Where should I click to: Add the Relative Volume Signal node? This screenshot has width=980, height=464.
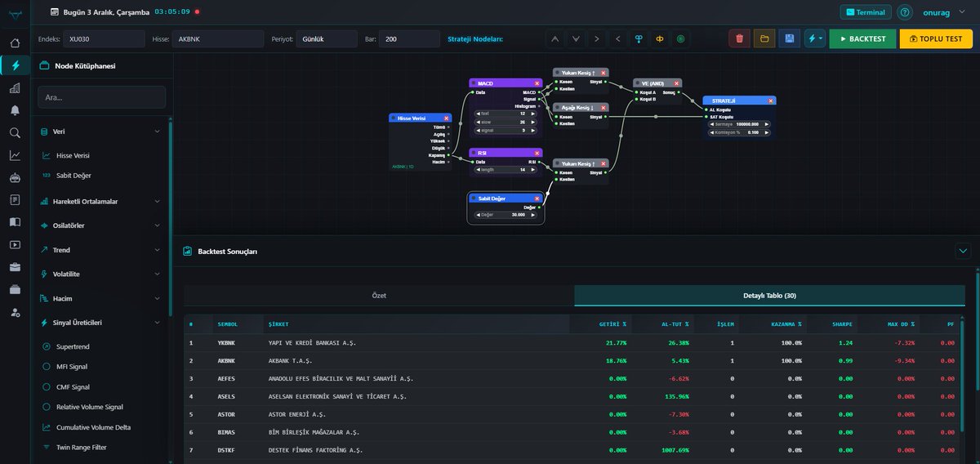(x=88, y=407)
